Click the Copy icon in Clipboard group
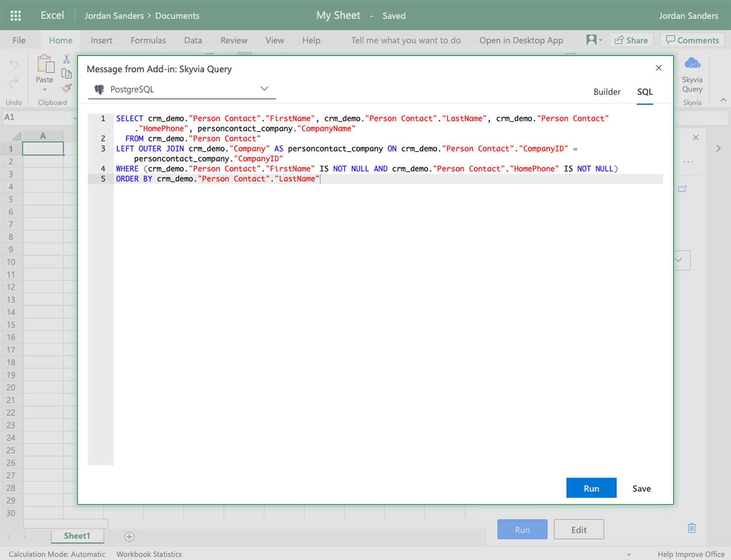The width and height of the screenshot is (731, 560). [x=67, y=73]
